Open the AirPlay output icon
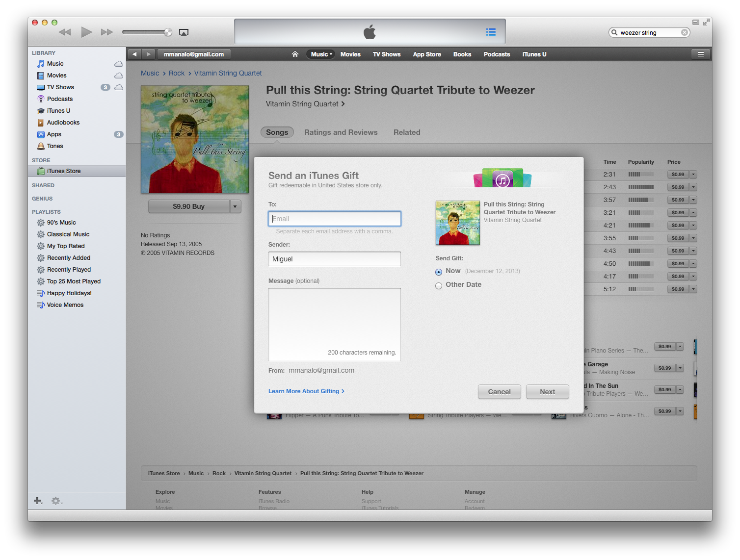The width and height of the screenshot is (740, 560). pos(184,32)
